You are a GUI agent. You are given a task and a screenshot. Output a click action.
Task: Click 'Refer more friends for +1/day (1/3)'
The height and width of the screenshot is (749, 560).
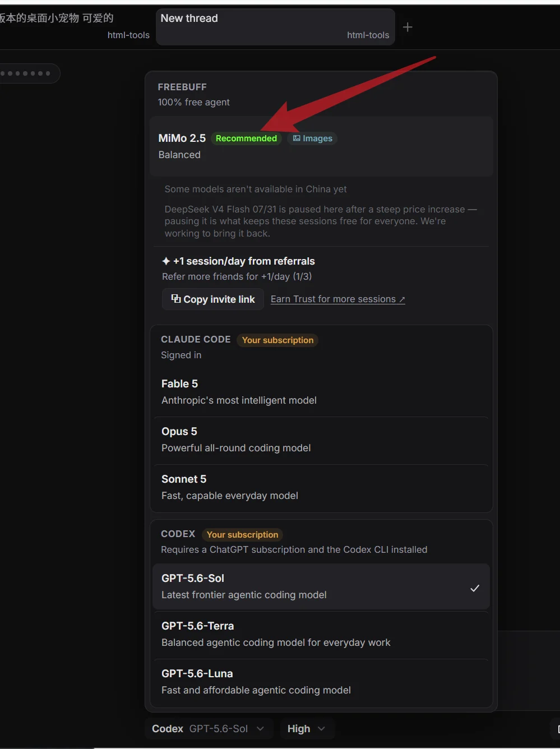pos(237,276)
